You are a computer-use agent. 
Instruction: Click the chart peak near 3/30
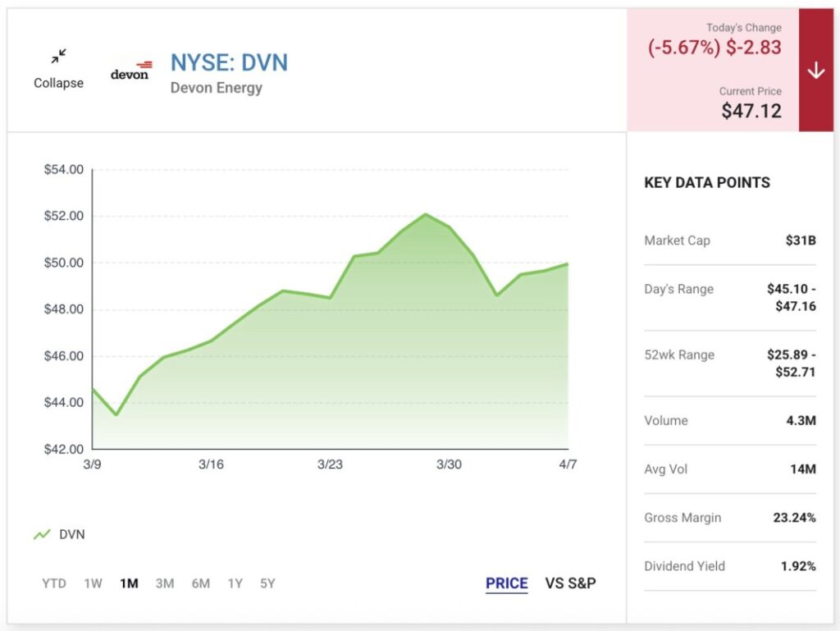(x=426, y=214)
